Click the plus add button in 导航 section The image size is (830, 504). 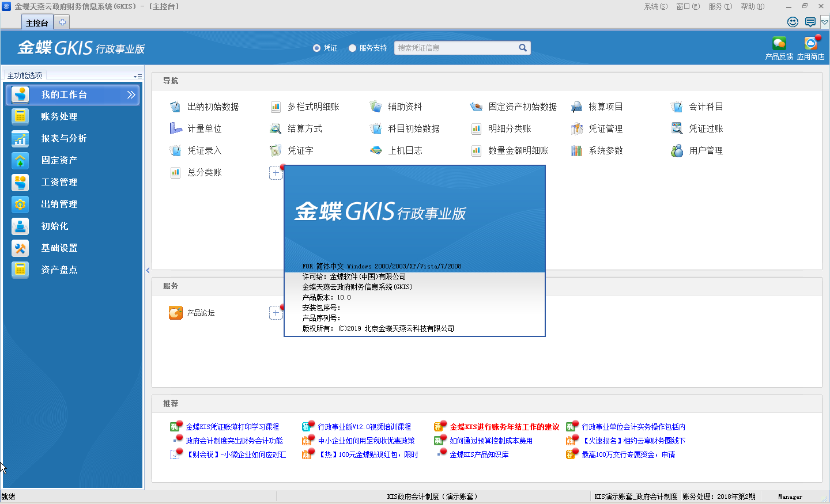(x=276, y=172)
